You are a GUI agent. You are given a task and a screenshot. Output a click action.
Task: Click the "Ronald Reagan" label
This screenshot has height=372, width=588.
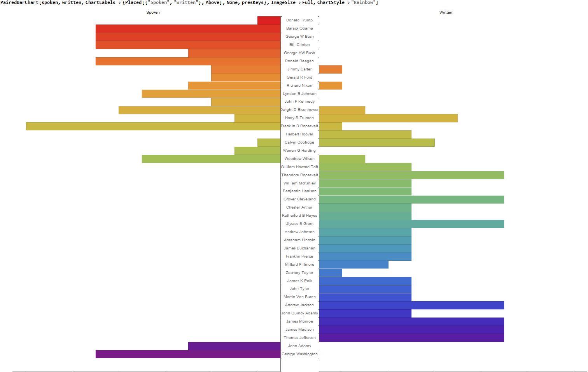click(x=299, y=61)
